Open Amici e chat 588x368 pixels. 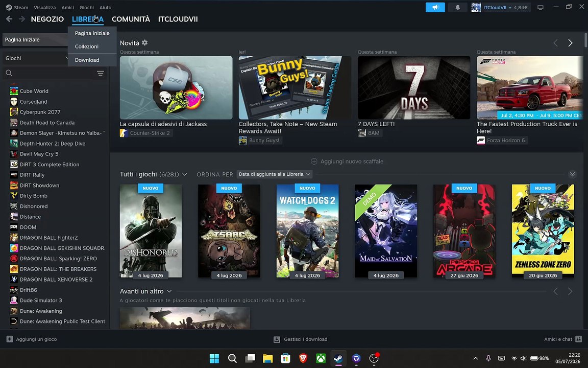(563, 339)
